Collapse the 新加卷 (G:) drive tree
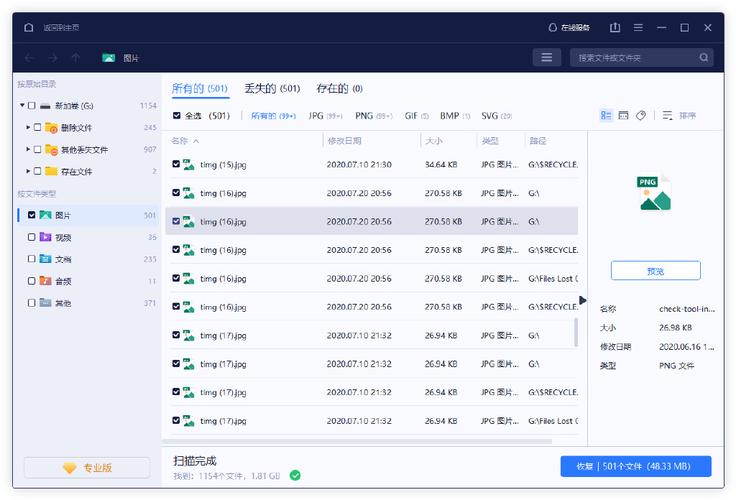 pos(22,106)
